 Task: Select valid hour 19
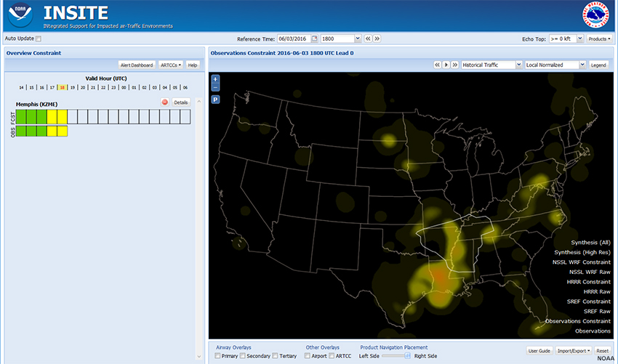click(73, 87)
